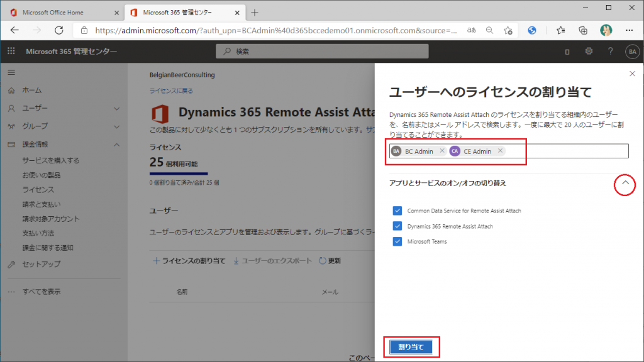The height and width of the screenshot is (362, 644).
Task: Open 支払い方法 in the sidebar
Action: click(x=38, y=233)
